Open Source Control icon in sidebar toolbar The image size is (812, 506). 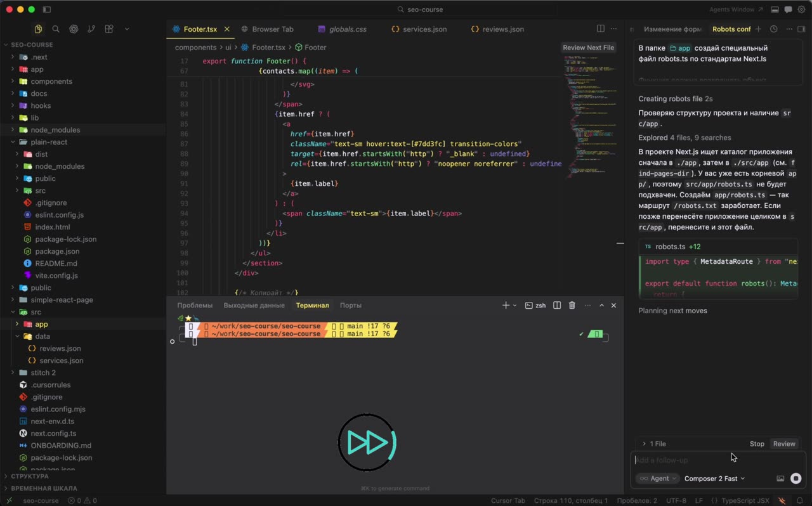(91, 29)
